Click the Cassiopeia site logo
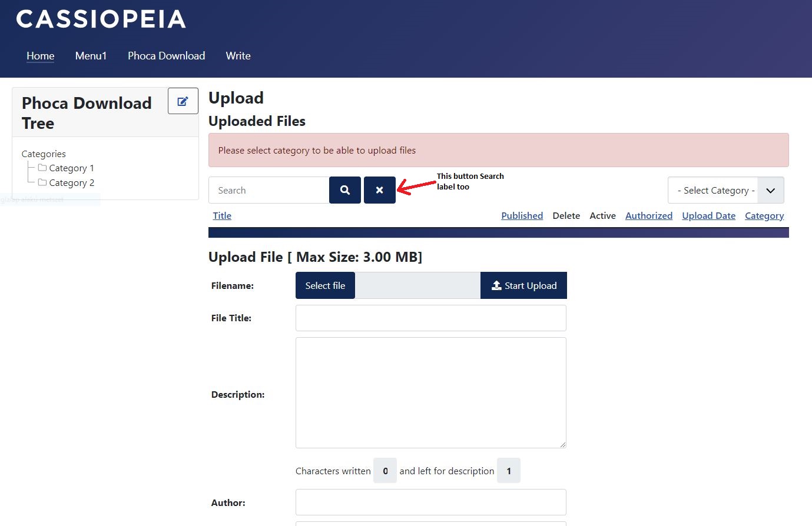 tap(101, 19)
